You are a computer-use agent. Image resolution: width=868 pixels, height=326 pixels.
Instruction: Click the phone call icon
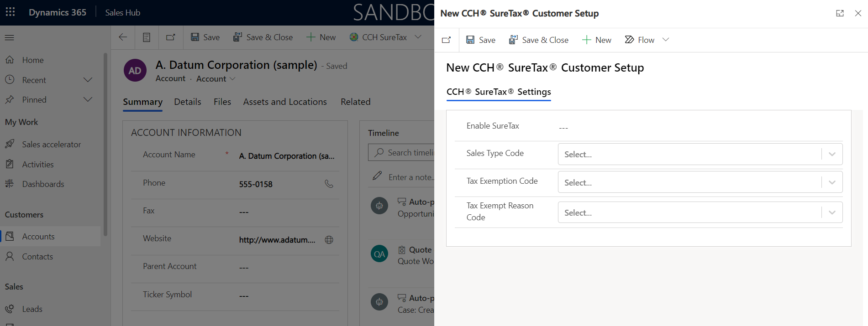pyautogui.click(x=329, y=184)
